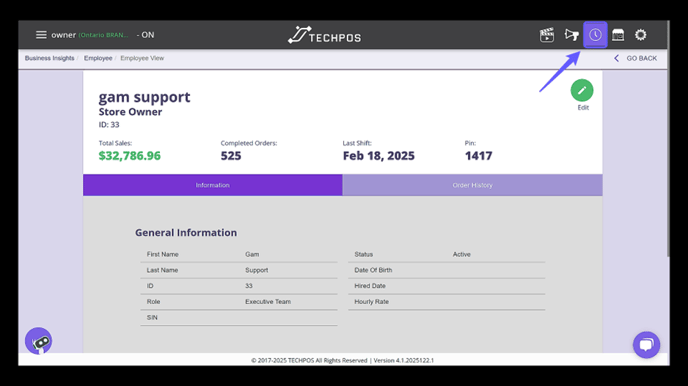Click the Employee View breadcrumb text
This screenshot has width=688, height=386.
142,58
